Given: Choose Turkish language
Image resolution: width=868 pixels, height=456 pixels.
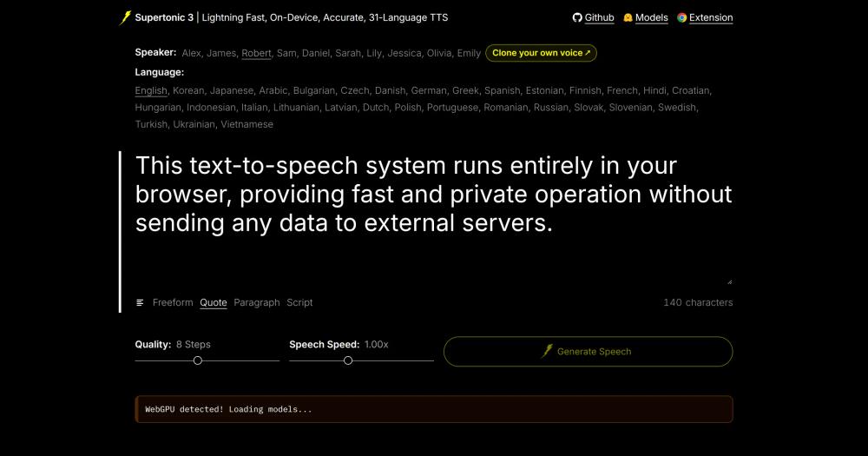Looking at the screenshot, I should [x=150, y=125].
